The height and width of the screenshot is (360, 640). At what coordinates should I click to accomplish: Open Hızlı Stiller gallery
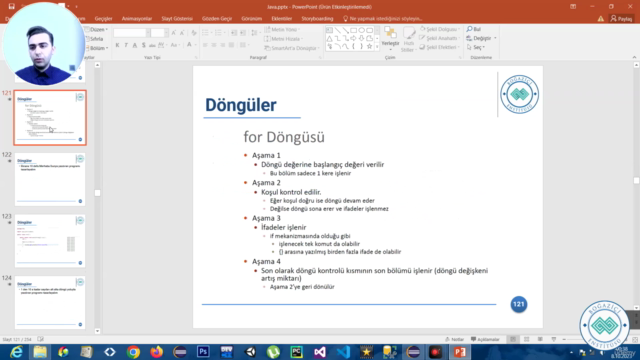point(408,39)
